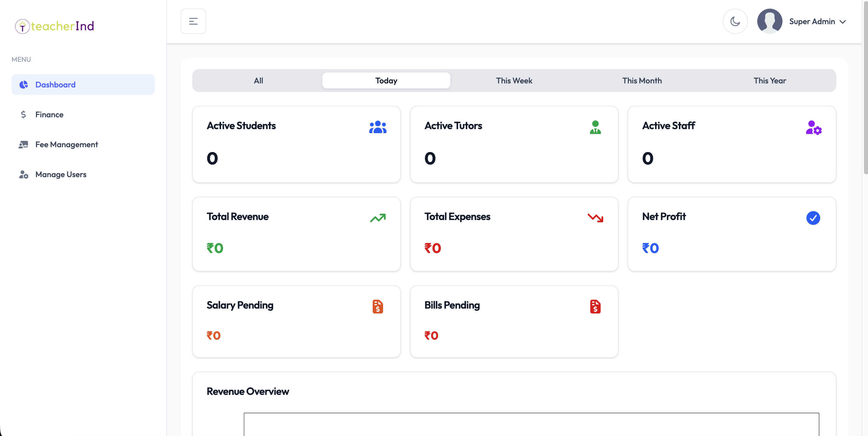Click the Net Profit card title
The height and width of the screenshot is (436, 868).
click(x=663, y=217)
